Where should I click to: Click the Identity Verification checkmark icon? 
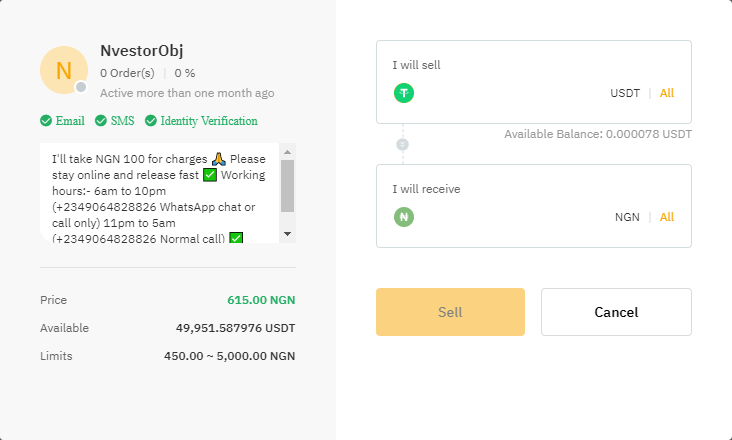(151, 121)
